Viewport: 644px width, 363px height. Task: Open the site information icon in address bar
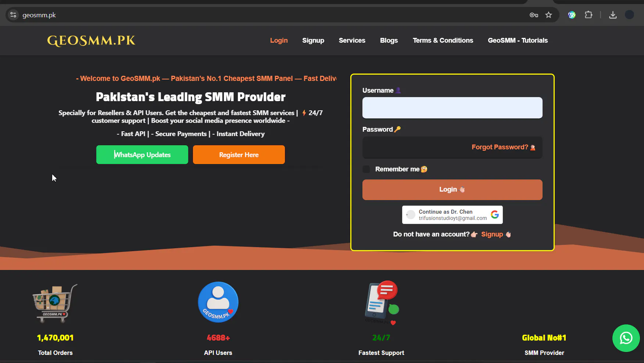(13, 15)
